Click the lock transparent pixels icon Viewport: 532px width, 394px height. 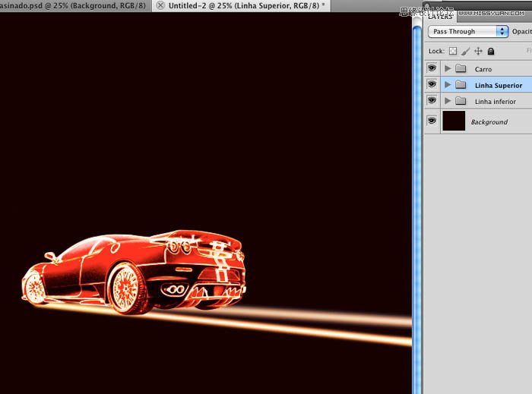[x=453, y=52]
